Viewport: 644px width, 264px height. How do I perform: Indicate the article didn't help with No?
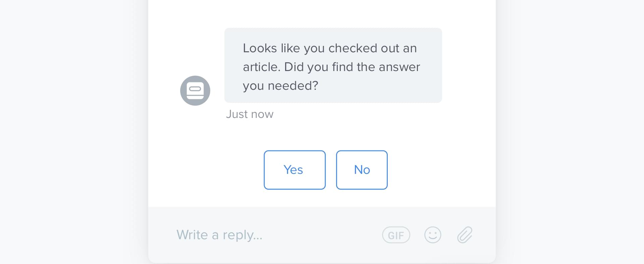coord(362,170)
